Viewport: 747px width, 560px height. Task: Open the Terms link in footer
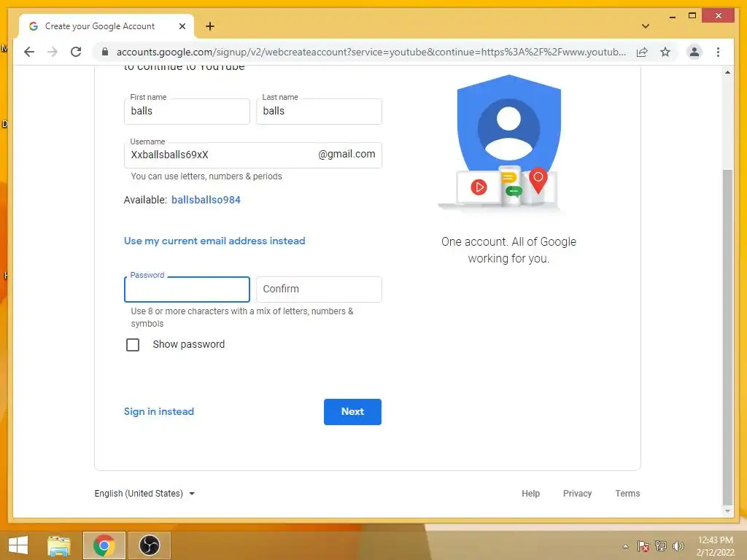(627, 494)
